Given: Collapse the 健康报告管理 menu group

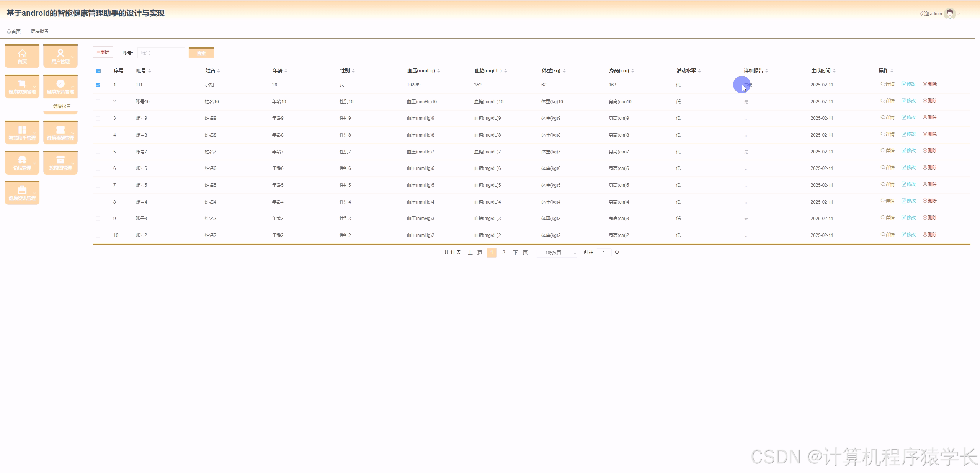Looking at the screenshot, I should pos(60,86).
